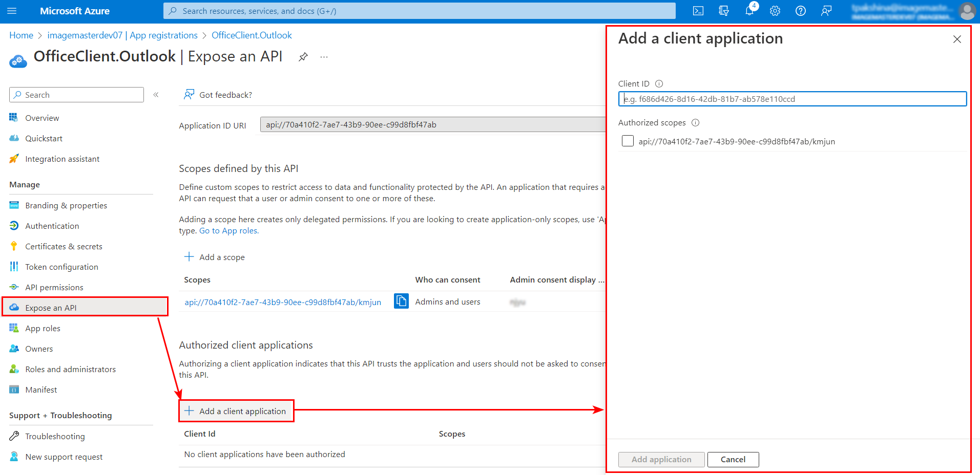Copy the kmjun scope URI to clipboard
This screenshot has width=980, height=475.
pos(401,301)
